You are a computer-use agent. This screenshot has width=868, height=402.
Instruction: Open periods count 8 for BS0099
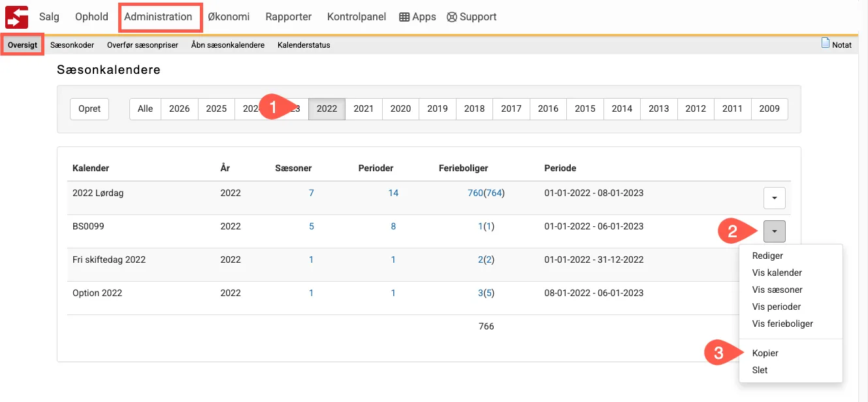(x=393, y=226)
